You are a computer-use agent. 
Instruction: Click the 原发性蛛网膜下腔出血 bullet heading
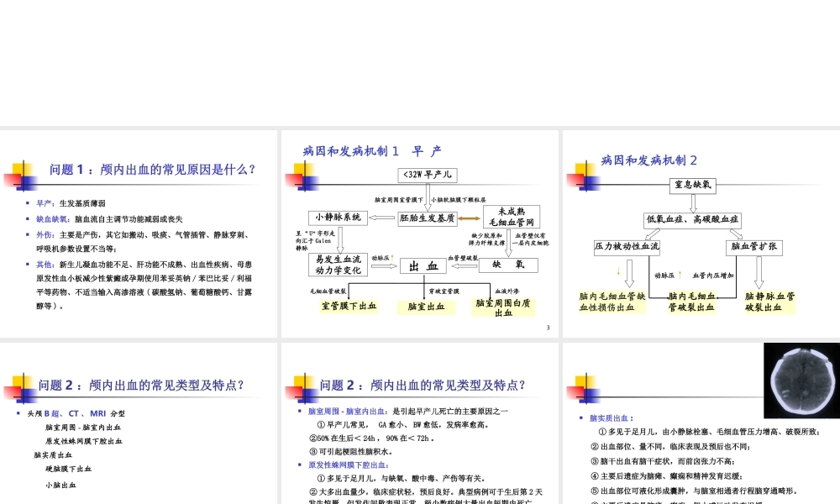coord(349,465)
